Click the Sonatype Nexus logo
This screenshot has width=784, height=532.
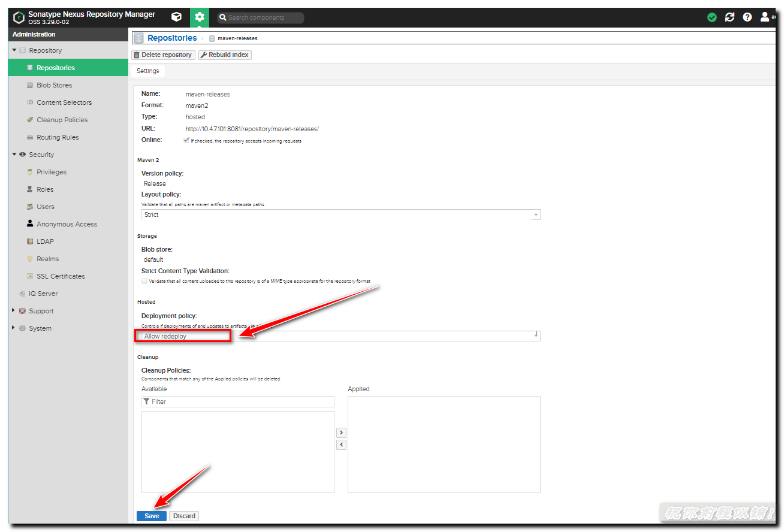coord(19,17)
